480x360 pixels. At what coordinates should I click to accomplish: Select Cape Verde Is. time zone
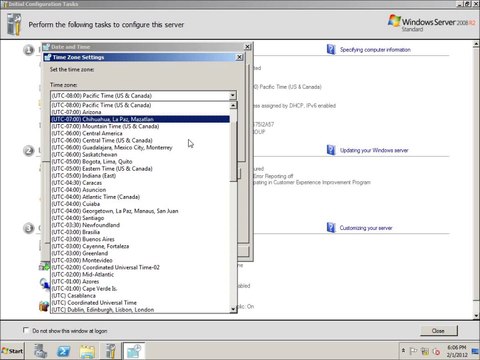140,288
